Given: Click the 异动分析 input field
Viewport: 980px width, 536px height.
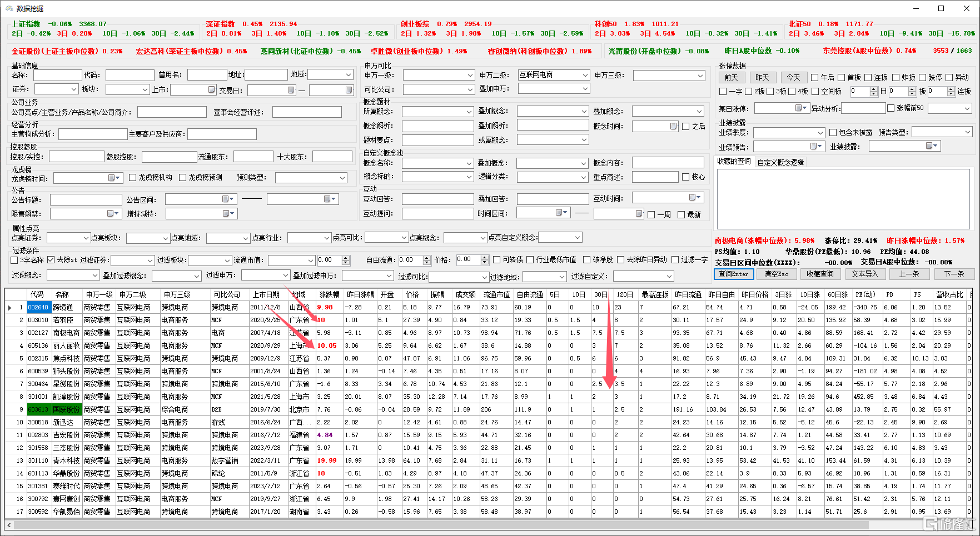Looking at the screenshot, I should (863, 108).
